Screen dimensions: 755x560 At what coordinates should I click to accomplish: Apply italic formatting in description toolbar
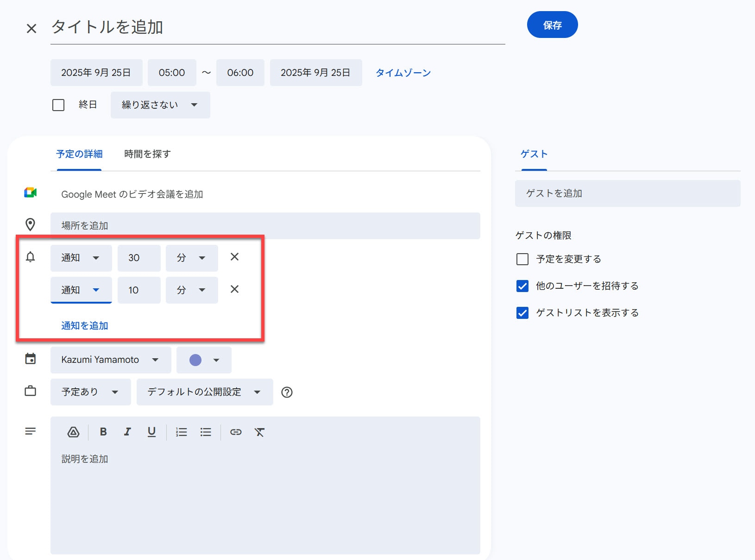pyautogui.click(x=127, y=432)
